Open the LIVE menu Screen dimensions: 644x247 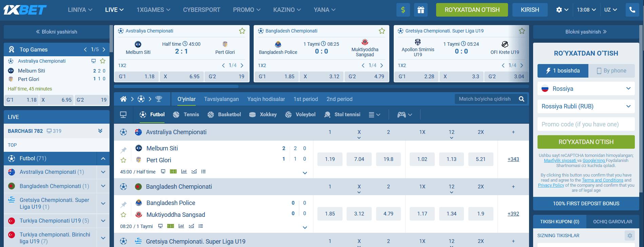pos(114,10)
